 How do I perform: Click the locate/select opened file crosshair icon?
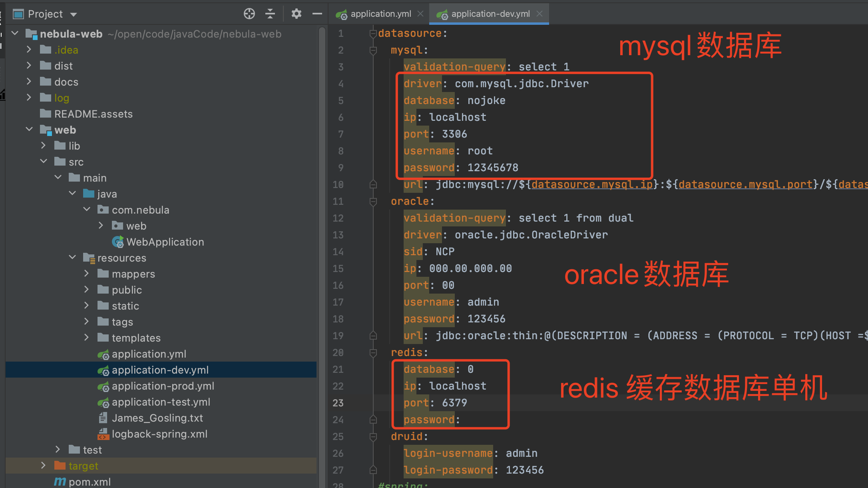tap(249, 14)
